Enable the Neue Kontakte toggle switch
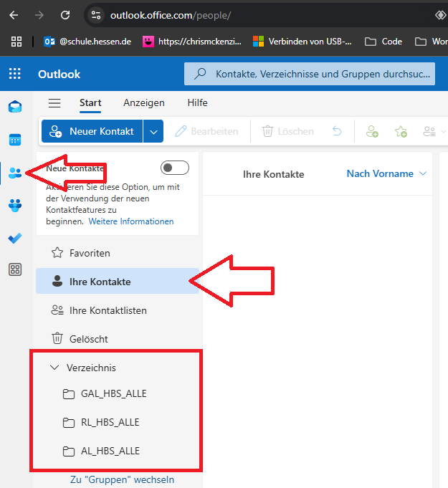Screen dimensions: 448x488 pyautogui.click(x=175, y=168)
